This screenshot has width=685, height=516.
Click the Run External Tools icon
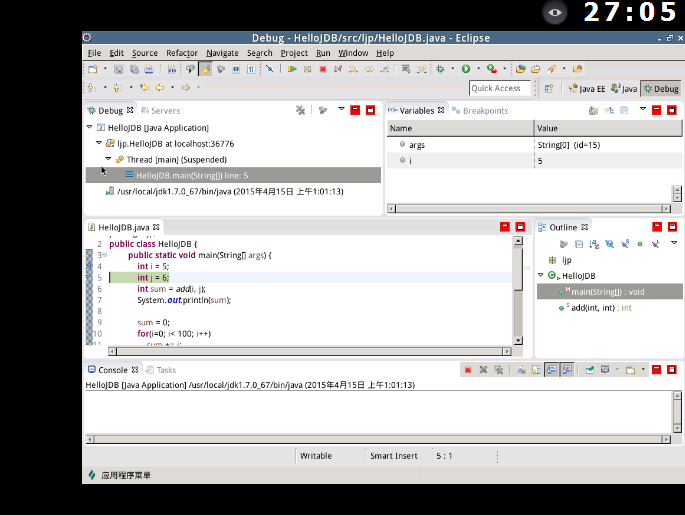pyautogui.click(x=492, y=69)
